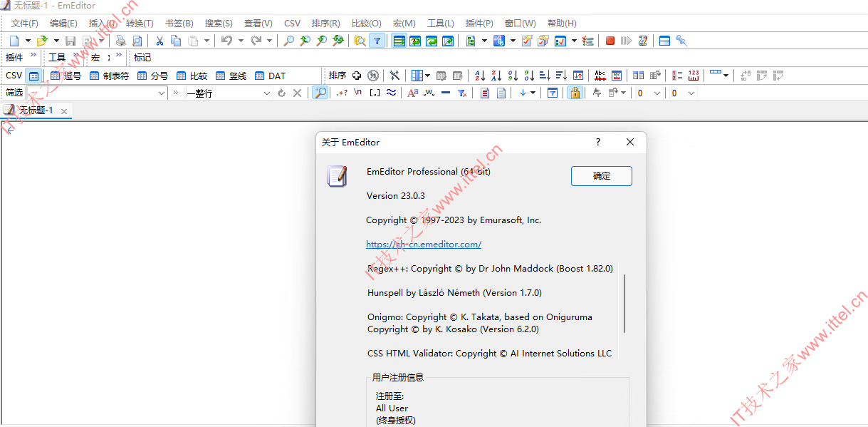Click the Copy icon

pos(176,41)
